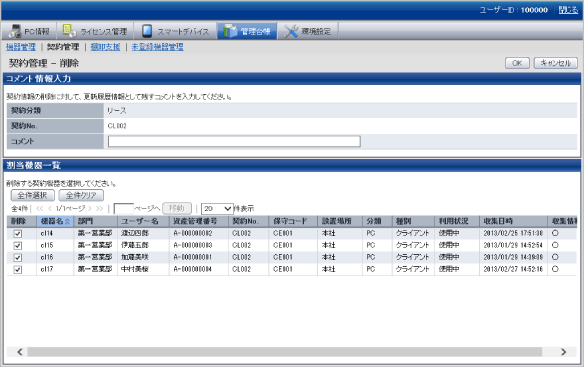Click right arrow of horizontal scrollbar
Screen dimensions: 584x367
click(x=564, y=352)
